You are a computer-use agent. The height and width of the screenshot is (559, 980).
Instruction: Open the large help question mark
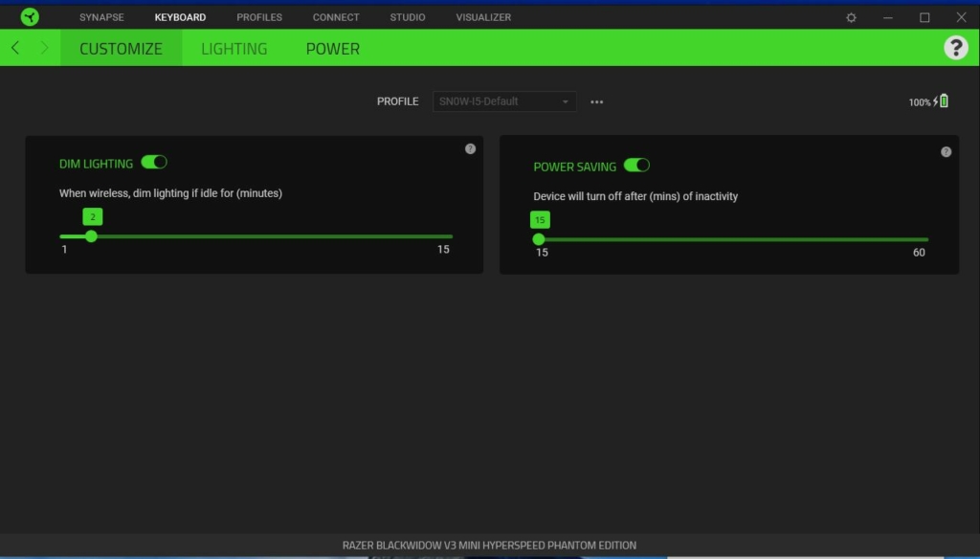tap(956, 48)
